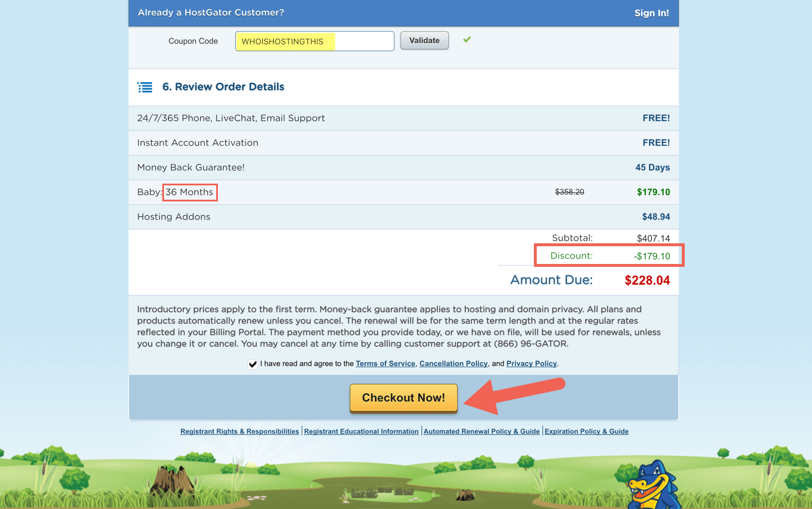Click the struck-through $358.20 price
812x509 pixels.
(x=569, y=192)
